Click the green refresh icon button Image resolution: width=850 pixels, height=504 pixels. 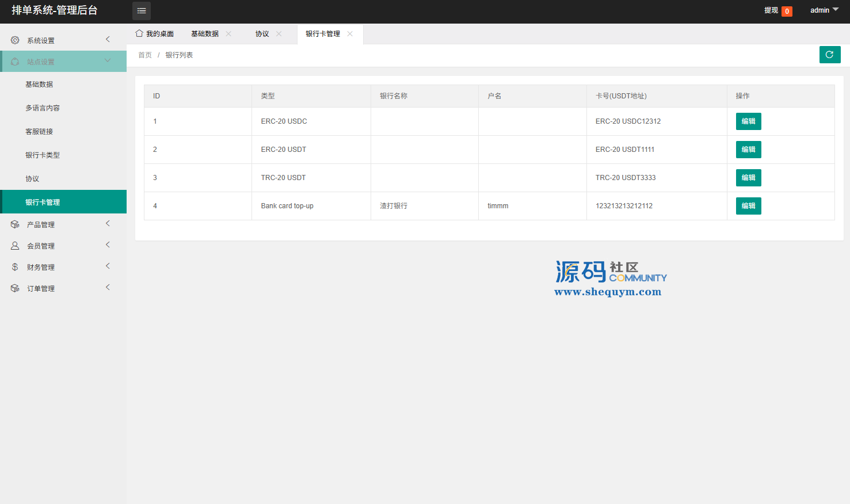pyautogui.click(x=829, y=55)
